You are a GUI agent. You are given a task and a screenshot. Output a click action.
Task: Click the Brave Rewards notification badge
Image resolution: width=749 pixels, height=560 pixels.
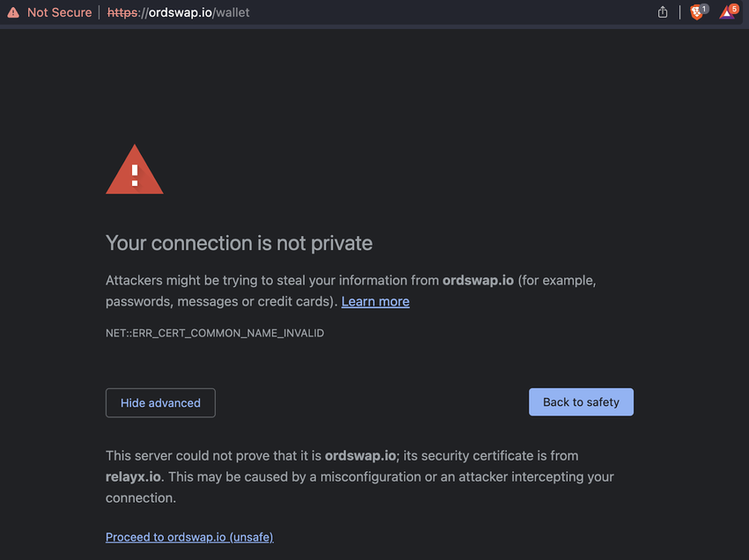pos(733,9)
